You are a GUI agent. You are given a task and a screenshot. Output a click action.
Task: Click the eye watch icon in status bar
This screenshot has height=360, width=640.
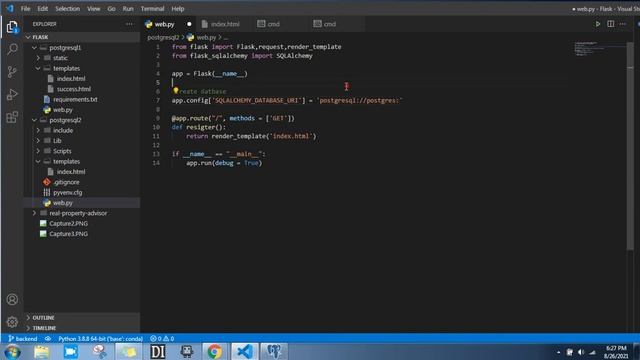click(48, 339)
